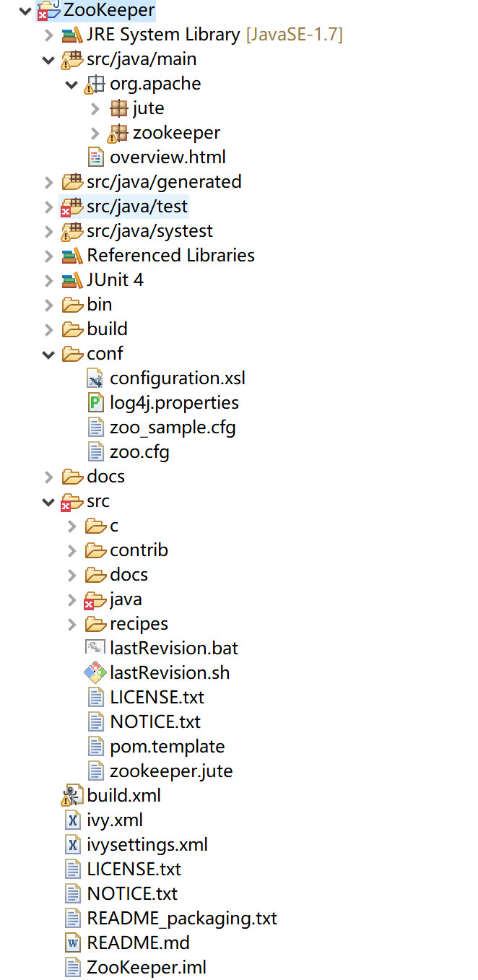Click the JRE System Library icon
Image resolution: width=478 pixels, height=980 pixels.
tap(71, 35)
